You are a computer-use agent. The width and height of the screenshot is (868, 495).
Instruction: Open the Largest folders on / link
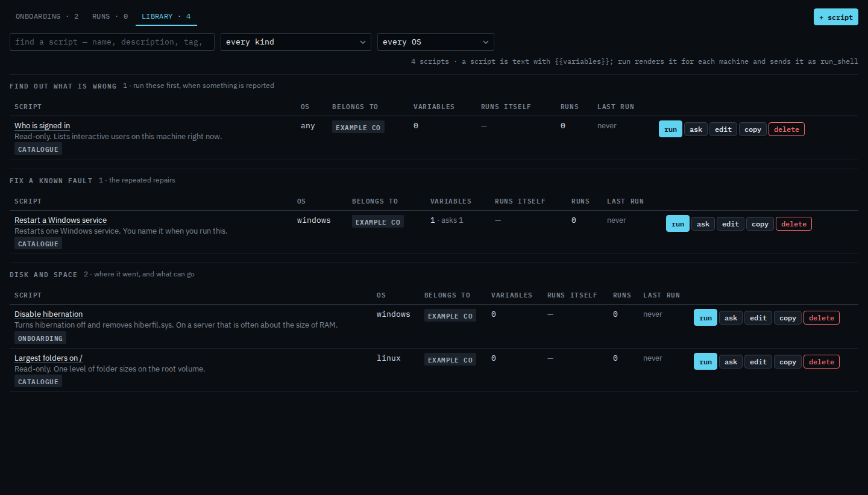[48, 358]
